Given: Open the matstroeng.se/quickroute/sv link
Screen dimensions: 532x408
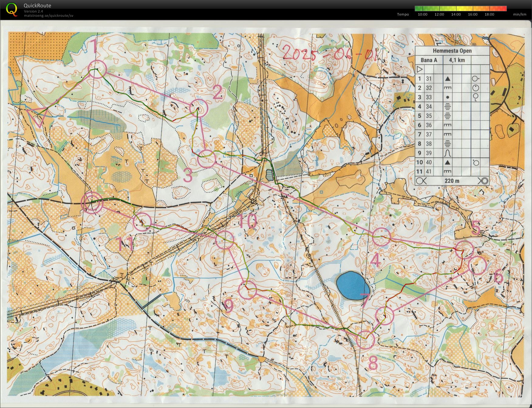Looking at the screenshot, I should (49, 16).
